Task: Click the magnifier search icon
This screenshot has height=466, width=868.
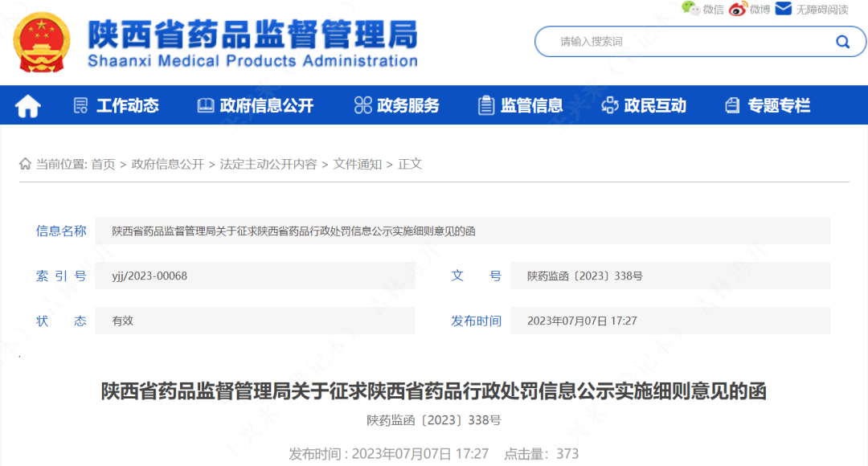Action: point(842,42)
